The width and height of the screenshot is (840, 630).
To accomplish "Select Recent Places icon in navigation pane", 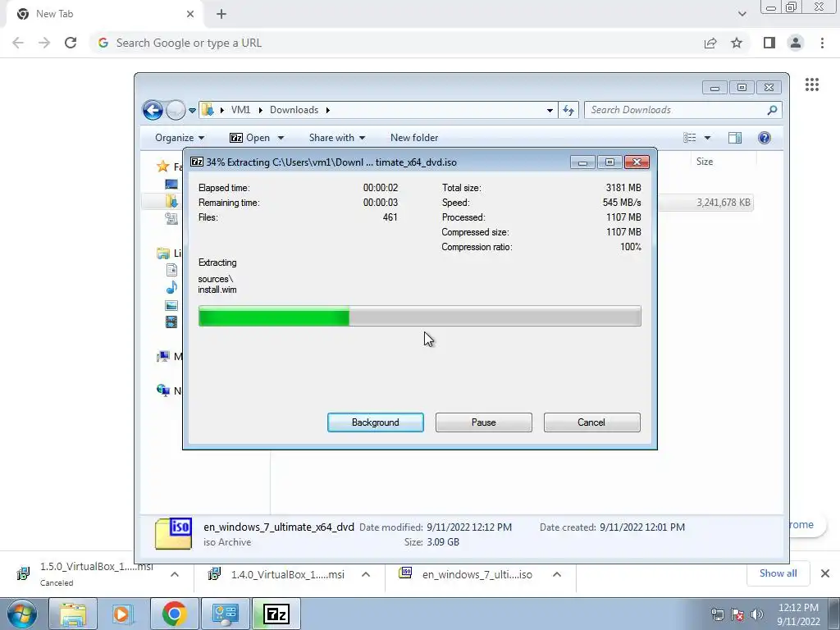I will point(171,218).
